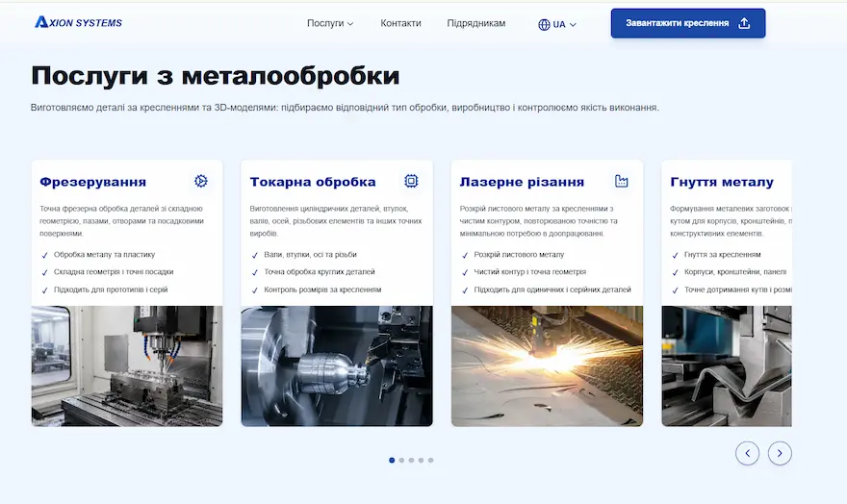Open the Токарна обробка card title
This screenshot has height=504, width=847.
tap(313, 182)
